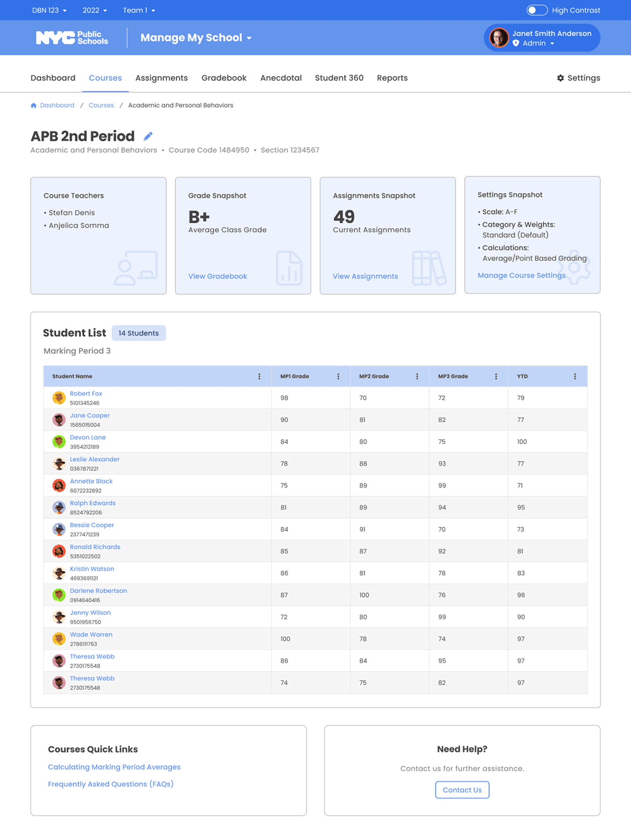Open Ralph Edwards student link
631x840 pixels.
(x=93, y=503)
